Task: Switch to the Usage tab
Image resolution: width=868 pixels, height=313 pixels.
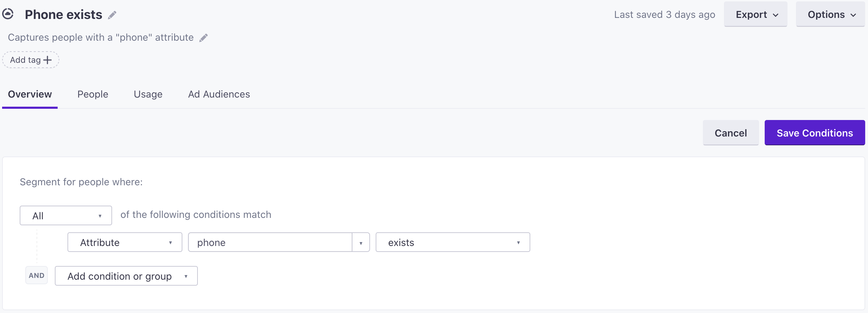Action: [x=148, y=94]
